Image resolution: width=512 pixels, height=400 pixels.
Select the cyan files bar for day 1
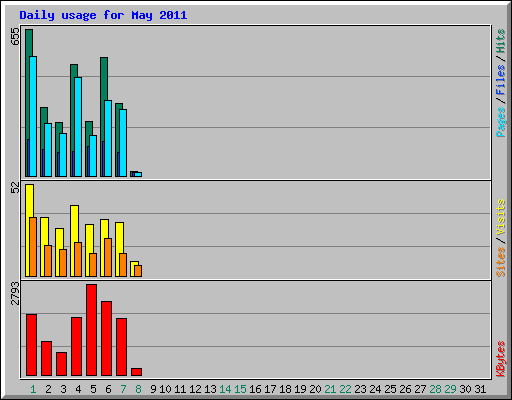[33, 116]
